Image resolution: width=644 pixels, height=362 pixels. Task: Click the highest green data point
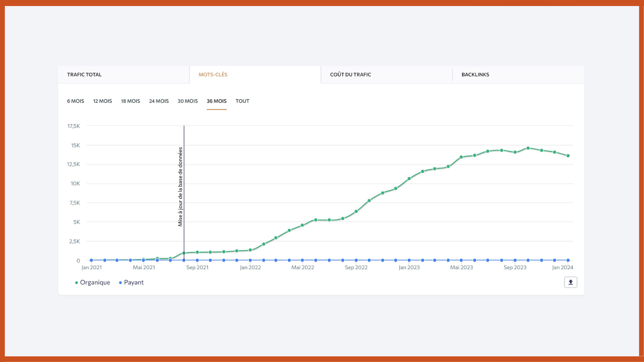[528, 148]
